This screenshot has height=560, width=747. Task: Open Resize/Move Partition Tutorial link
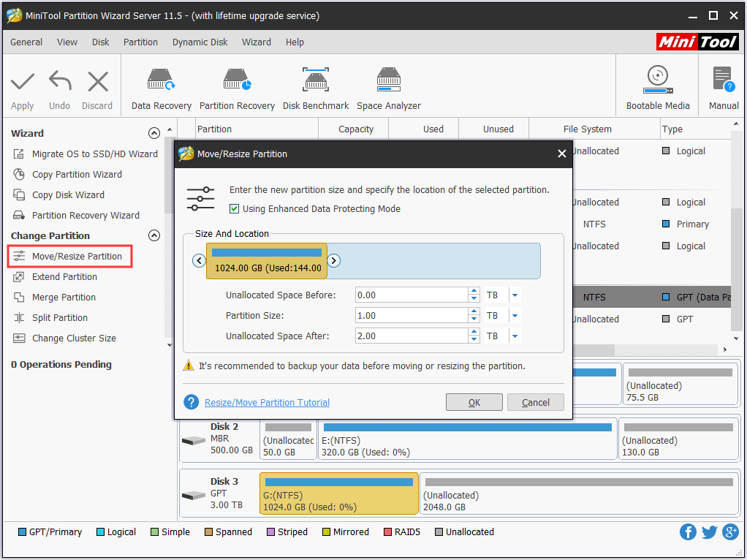point(268,402)
